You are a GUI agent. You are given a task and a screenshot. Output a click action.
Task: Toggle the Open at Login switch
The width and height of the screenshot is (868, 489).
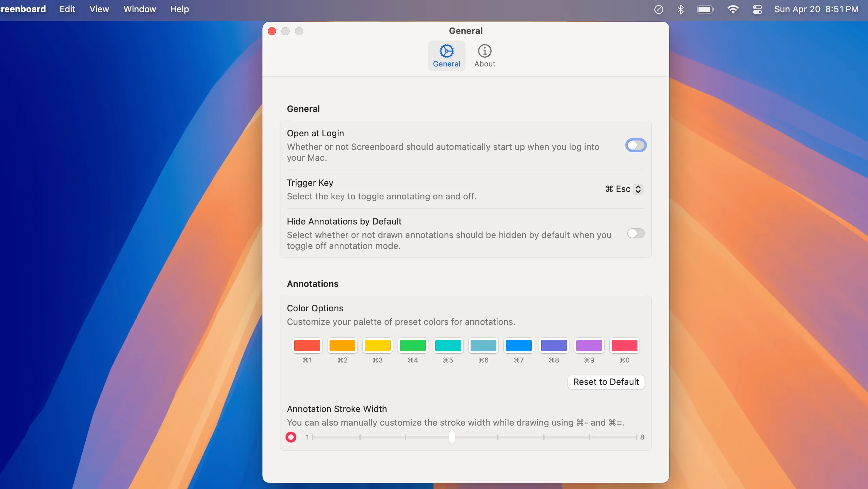coord(636,145)
